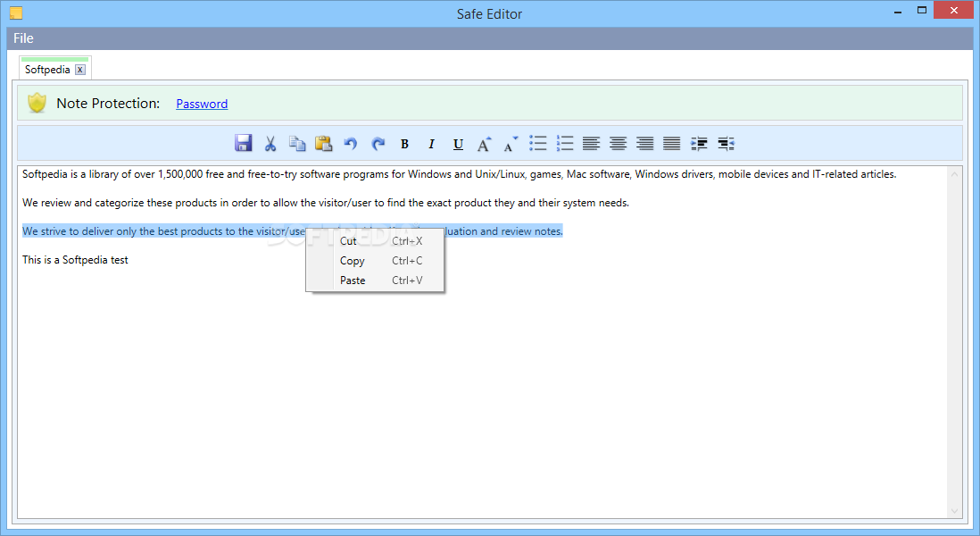Align text left

click(591, 143)
